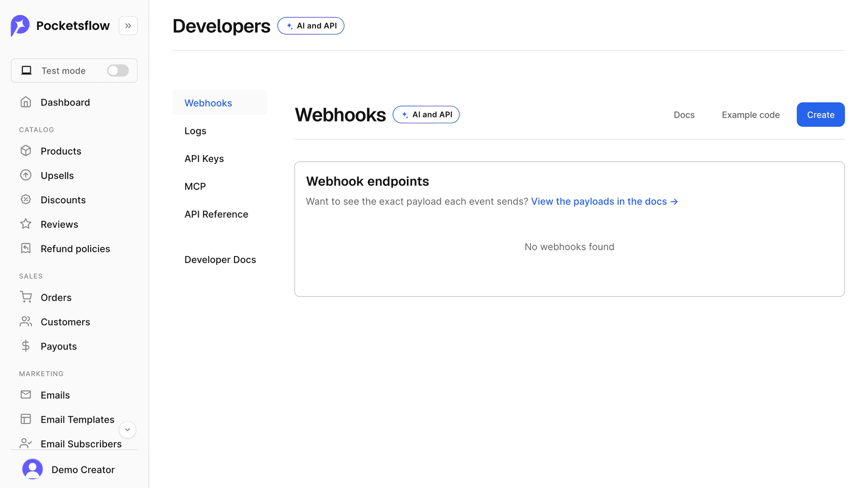Click the Orders cart icon
Image resolution: width=868 pixels, height=488 pixels.
click(26, 297)
